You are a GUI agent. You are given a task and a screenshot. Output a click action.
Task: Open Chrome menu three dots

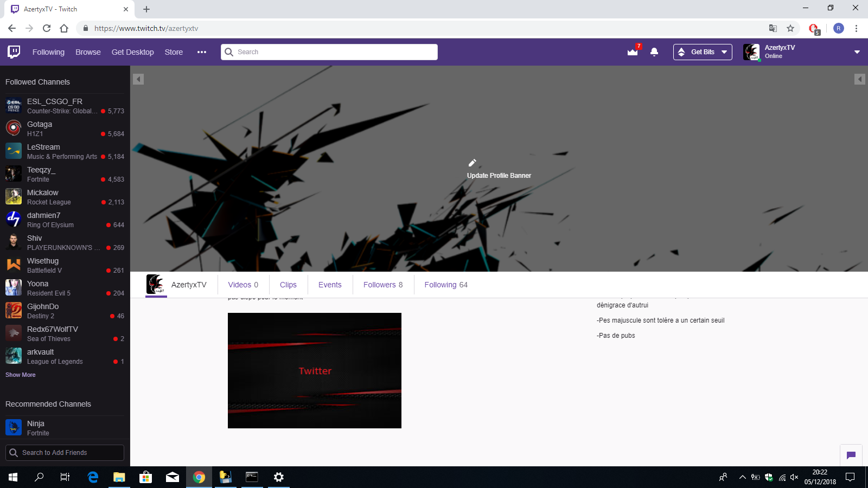[x=856, y=28]
